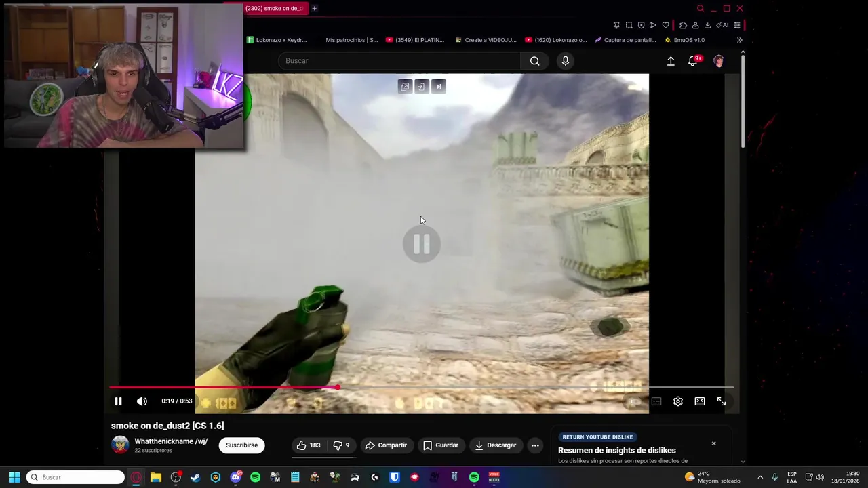This screenshot has width=868, height=488.
Task: Toggle the autoplay switch in player controls
Action: [x=635, y=401]
